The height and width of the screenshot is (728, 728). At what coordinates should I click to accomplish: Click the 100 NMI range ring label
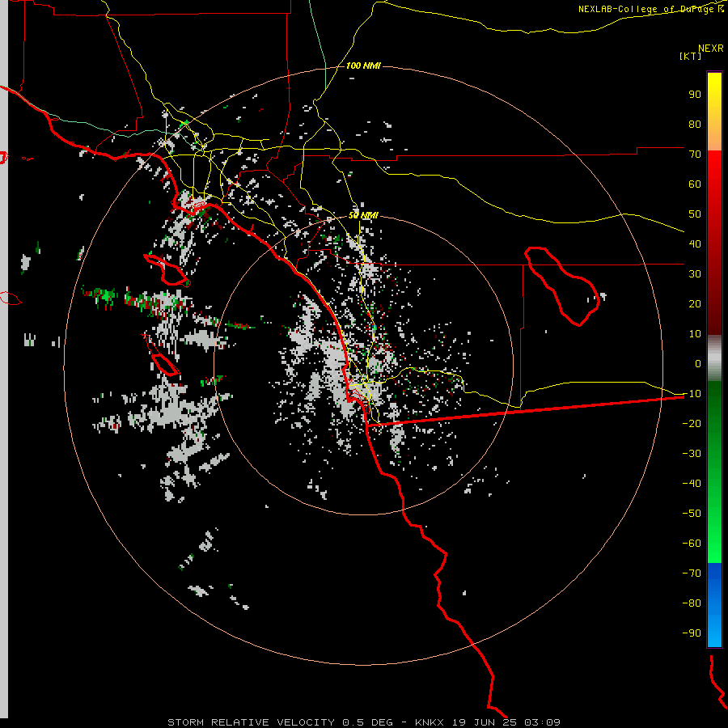coord(363,66)
